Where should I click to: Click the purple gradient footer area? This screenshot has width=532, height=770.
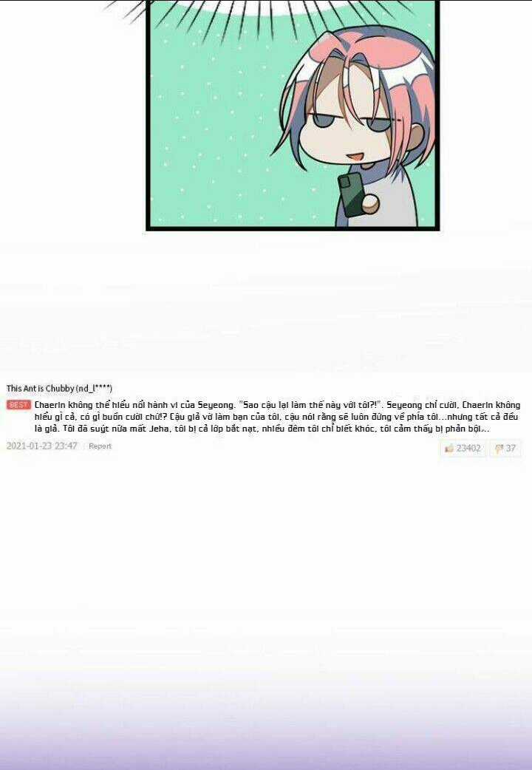pyautogui.click(x=266, y=737)
